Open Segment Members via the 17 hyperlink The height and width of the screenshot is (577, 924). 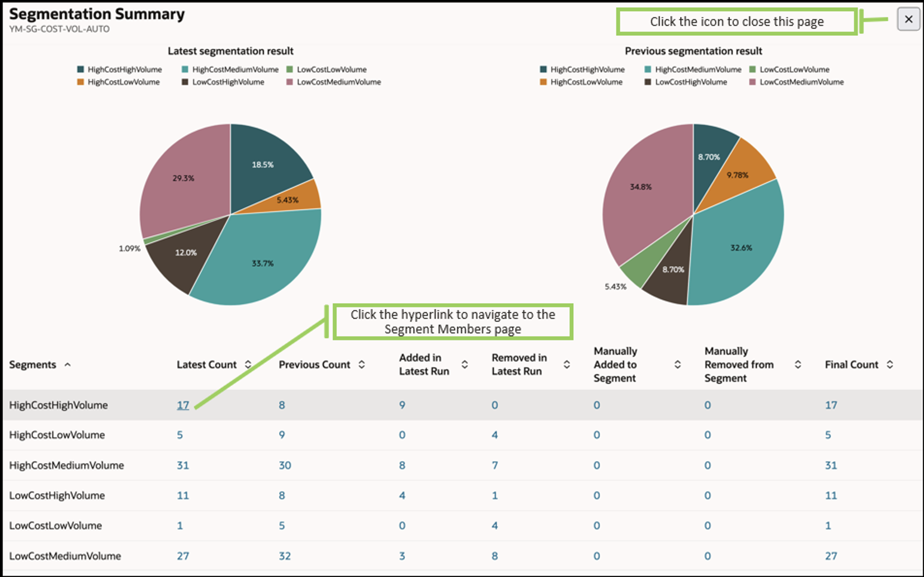click(x=183, y=405)
